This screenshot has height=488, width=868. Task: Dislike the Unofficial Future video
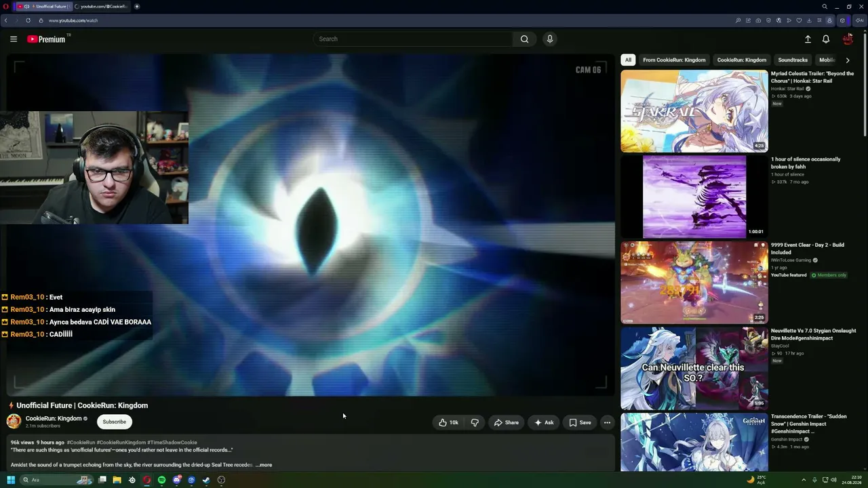(x=475, y=422)
